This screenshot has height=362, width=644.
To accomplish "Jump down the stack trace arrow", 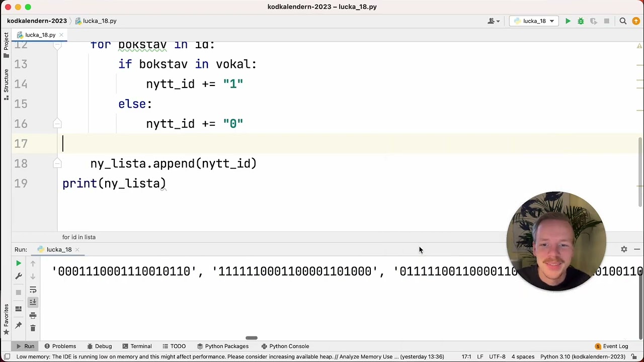I will point(33,276).
